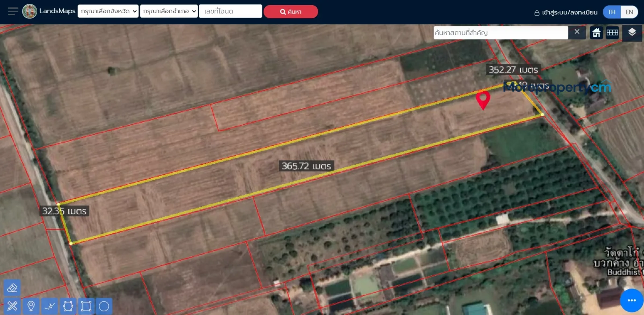Open the map layers panel
The height and width of the screenshot is (315, 644).
632,33
